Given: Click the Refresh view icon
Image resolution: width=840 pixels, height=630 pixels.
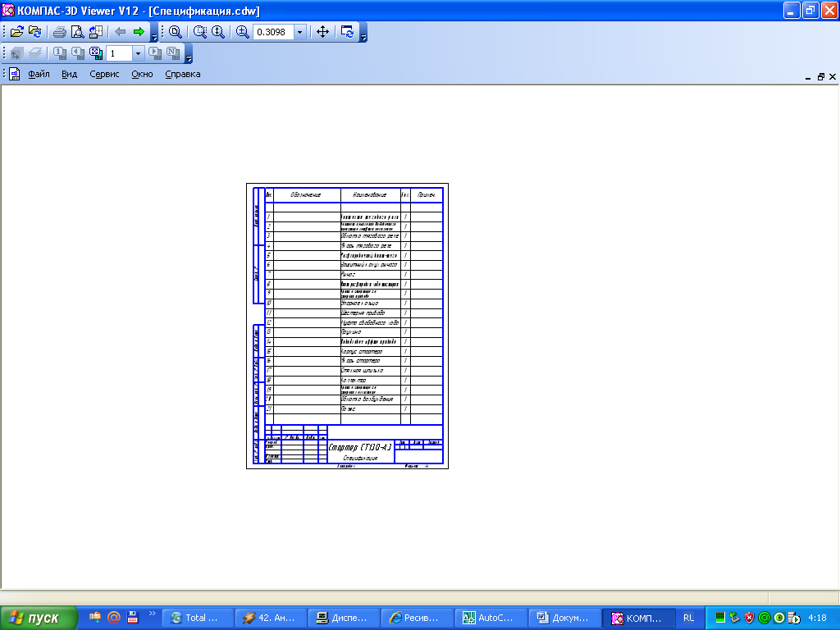Looking at the screenshot, I should point(349,32).
